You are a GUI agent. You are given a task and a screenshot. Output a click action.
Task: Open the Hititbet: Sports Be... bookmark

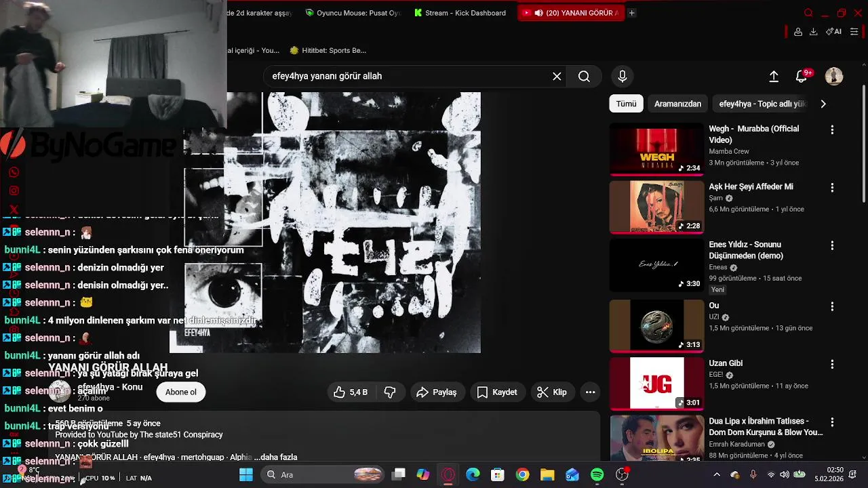coord(328,50)
